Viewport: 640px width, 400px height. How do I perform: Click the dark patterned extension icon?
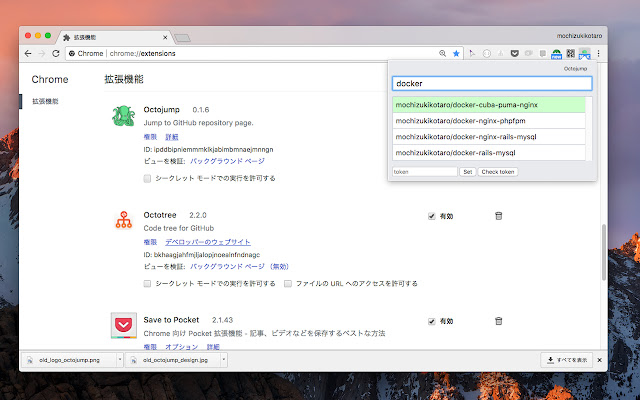[571, 53]
